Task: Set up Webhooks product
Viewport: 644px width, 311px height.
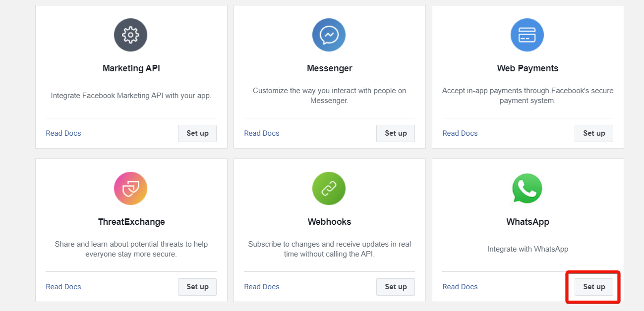Action: click(396, 287)
